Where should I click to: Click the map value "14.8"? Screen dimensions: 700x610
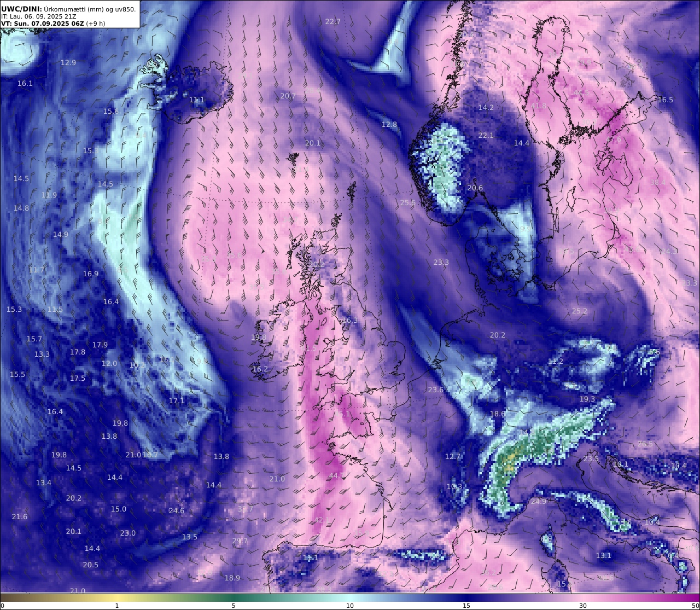[x=21, y=208]
